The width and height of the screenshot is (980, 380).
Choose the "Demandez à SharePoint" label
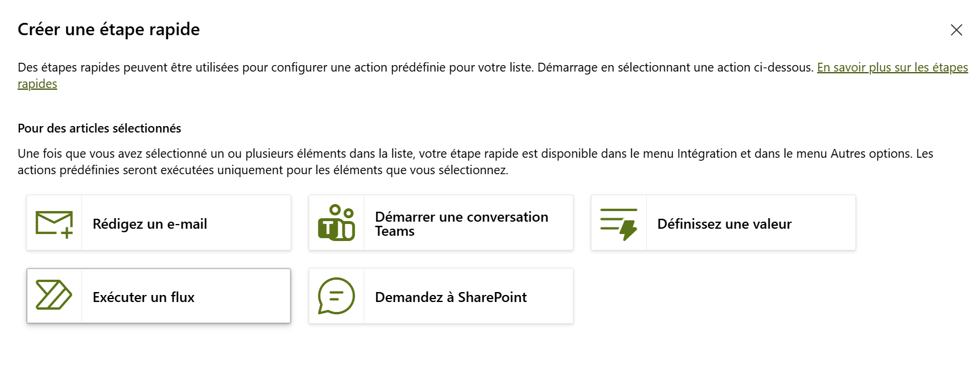pyautogui.click(x=450, y=297)
